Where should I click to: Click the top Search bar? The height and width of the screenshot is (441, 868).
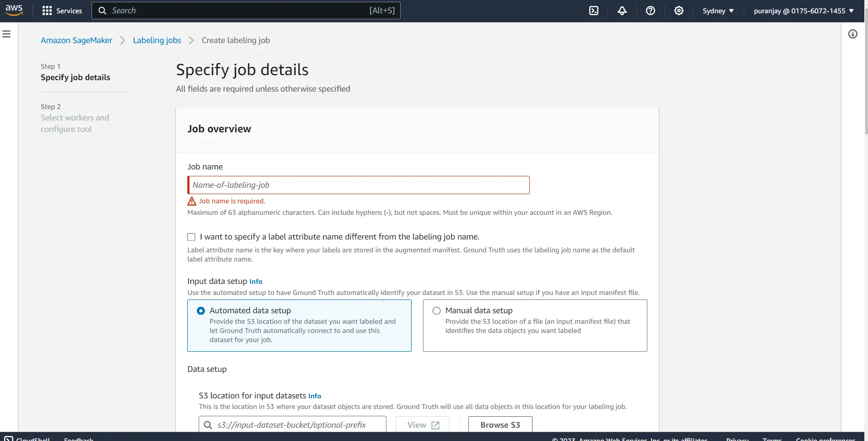pos(246,11)
